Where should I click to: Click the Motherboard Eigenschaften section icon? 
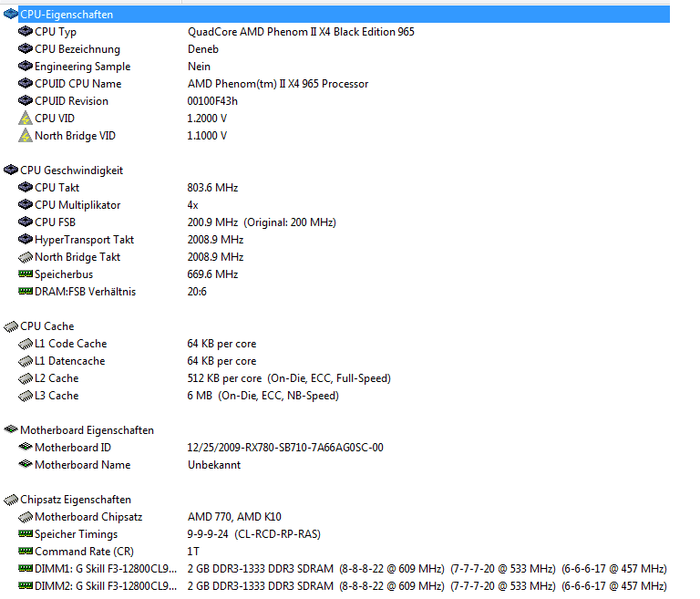(x=10, y=429)
